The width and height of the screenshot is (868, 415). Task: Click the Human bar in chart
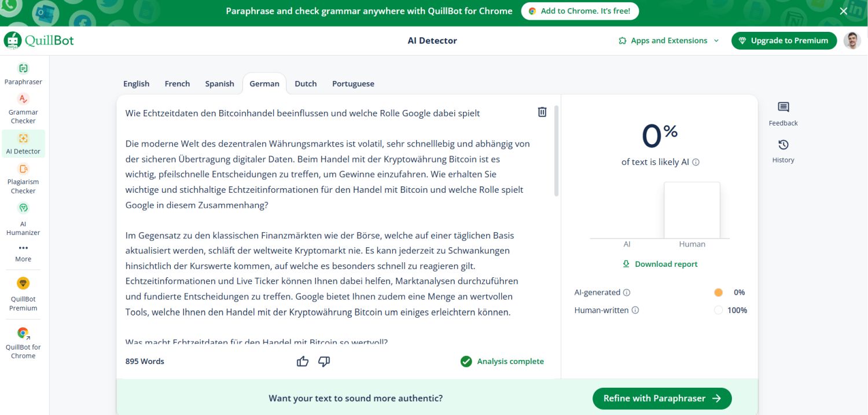692,210
